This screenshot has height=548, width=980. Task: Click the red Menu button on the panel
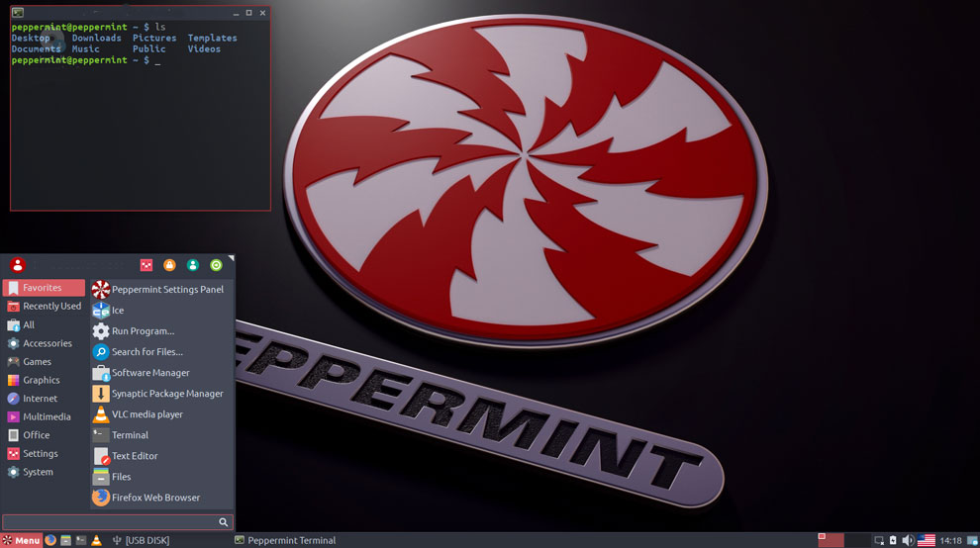(21, 540)
